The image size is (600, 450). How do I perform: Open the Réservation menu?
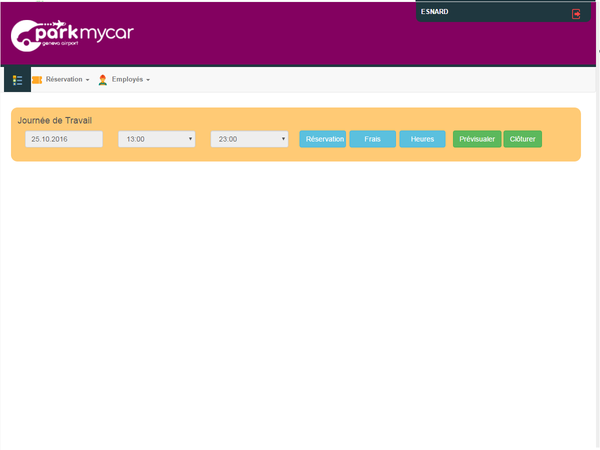(65, 79)
